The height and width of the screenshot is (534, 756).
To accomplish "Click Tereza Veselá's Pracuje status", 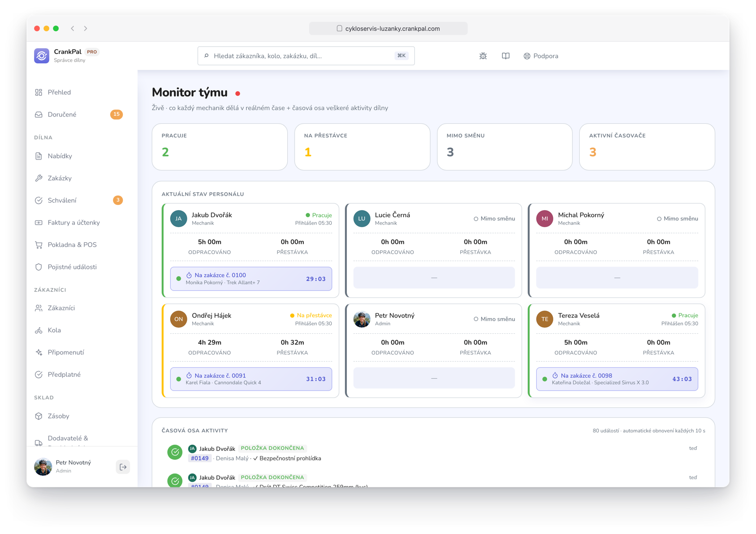I will (x=685, y=315).
